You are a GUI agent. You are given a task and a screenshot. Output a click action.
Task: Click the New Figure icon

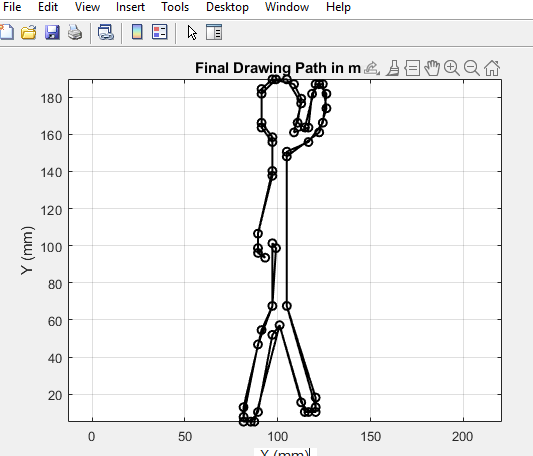[7, 33]
